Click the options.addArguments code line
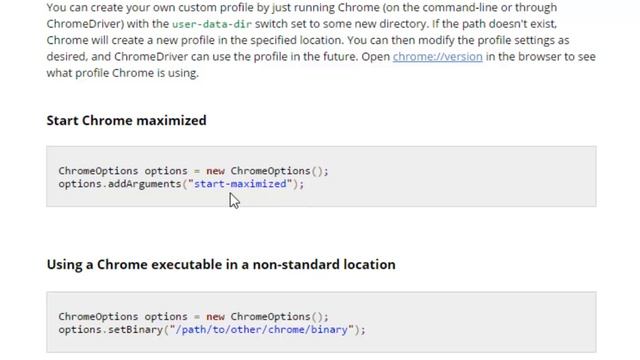This screenshot has width=640, height=360. click(181, 184)
